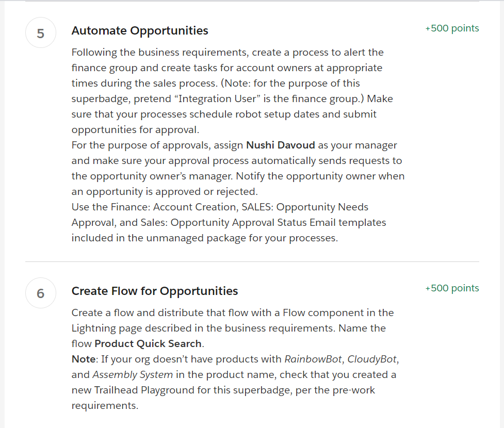This screenshot has width=504, height=428.
Task: Click the SALES: Opportunity Needs text
Action: click(x=305, y=207)
